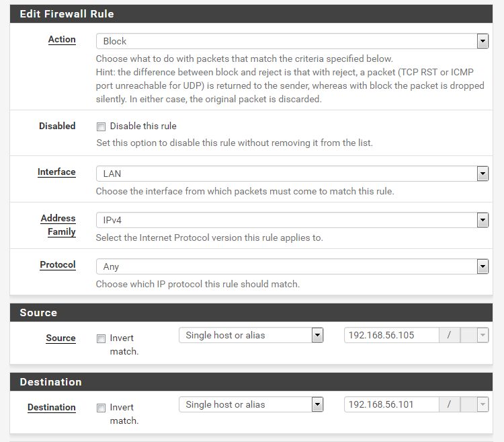
Task: Enable Invert match for Source
Action: pyautogui.click(x=101, y=338)
